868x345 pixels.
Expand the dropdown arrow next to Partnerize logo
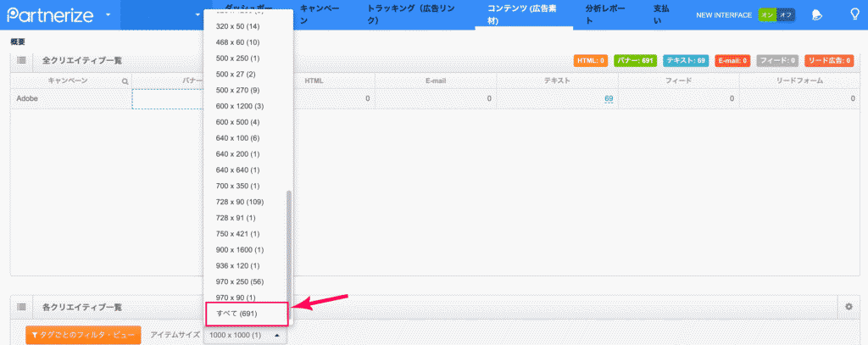pos(108,15)
